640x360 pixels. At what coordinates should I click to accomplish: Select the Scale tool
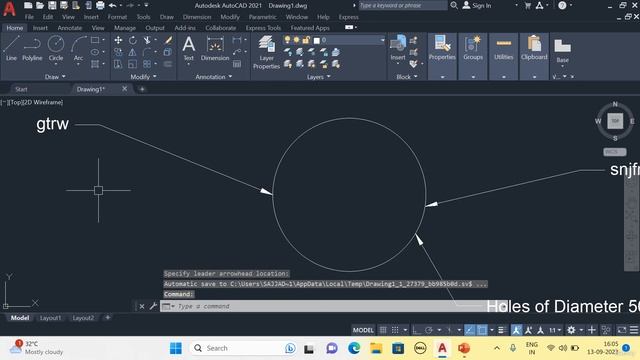(133, 64)
